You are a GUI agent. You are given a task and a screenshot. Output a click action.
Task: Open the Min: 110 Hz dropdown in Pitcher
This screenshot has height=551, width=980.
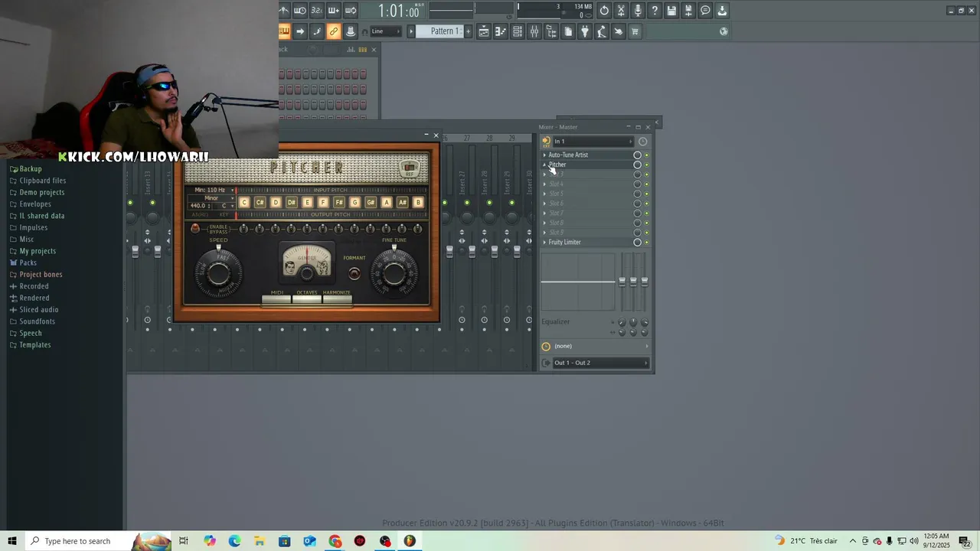[213, 190]
